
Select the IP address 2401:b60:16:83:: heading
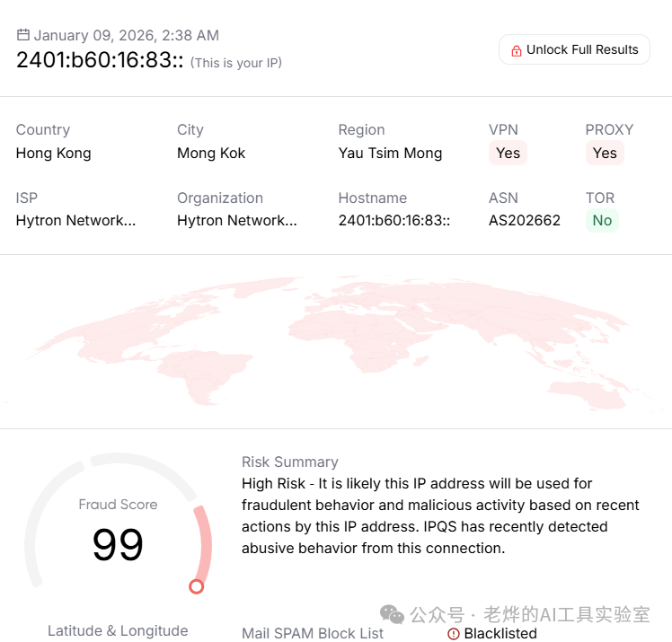point(100,60)
